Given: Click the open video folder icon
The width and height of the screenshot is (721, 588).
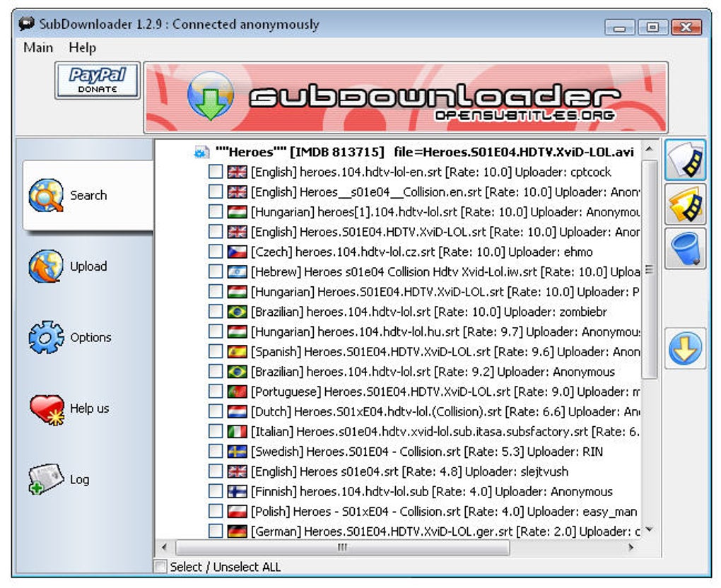Looking at the screenshot, I should [685, 204].
